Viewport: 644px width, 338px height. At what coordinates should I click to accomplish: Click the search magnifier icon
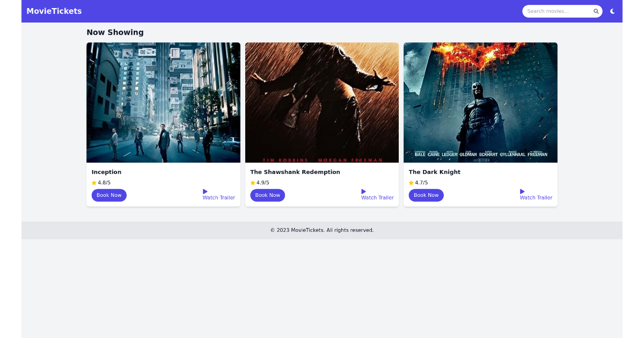(x=596, y=11)
